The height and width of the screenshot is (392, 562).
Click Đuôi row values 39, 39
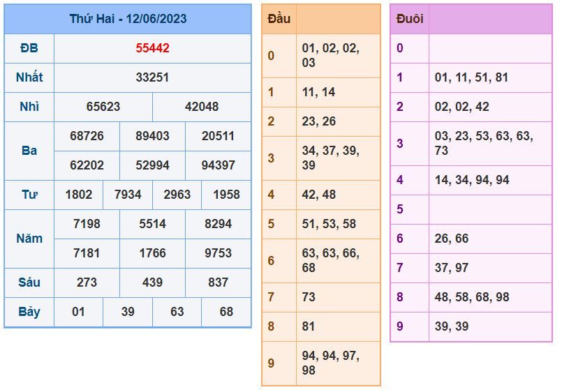(x=452, y=326)
